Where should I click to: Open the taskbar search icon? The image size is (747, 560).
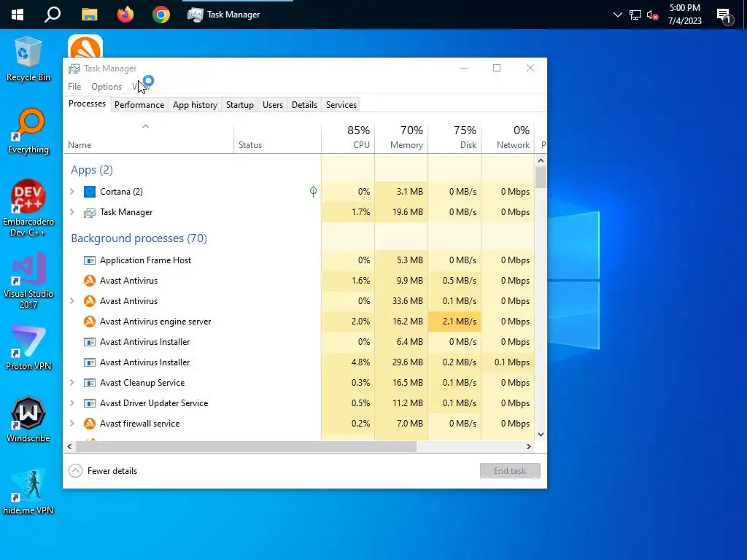[53, 15]
